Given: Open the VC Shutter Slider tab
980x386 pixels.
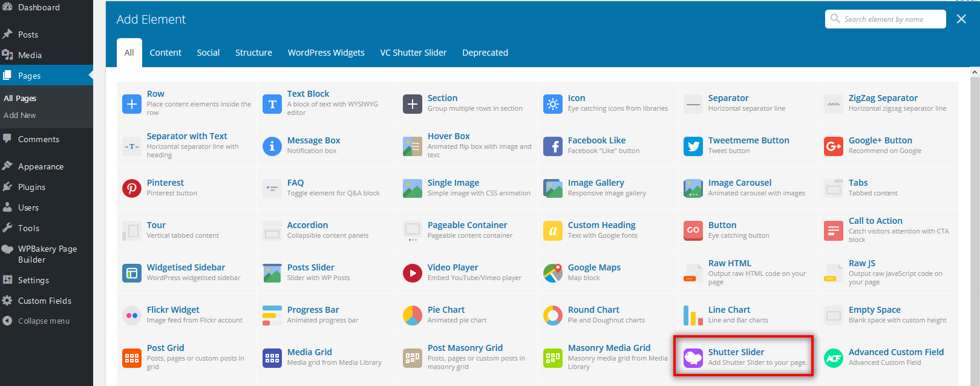Looking at the screenshot, I should coord(413,53).
